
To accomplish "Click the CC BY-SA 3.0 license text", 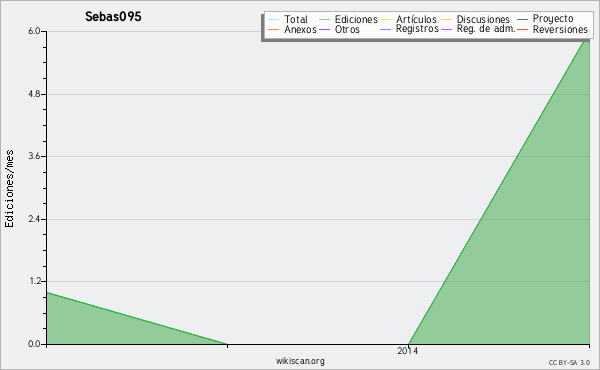I will [569, 362].
